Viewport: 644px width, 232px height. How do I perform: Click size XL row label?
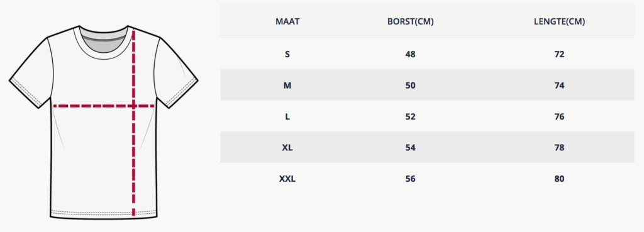(287, 147)
